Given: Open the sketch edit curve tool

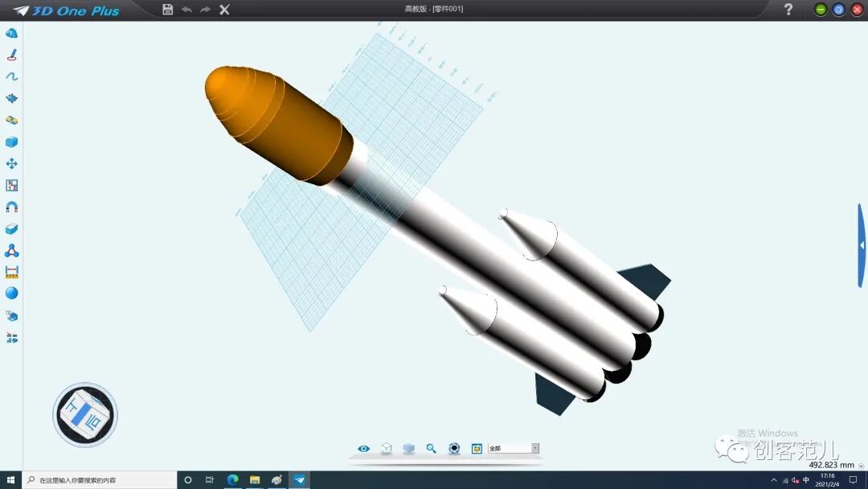Looking at the screenshot, I should coord(11,76).
